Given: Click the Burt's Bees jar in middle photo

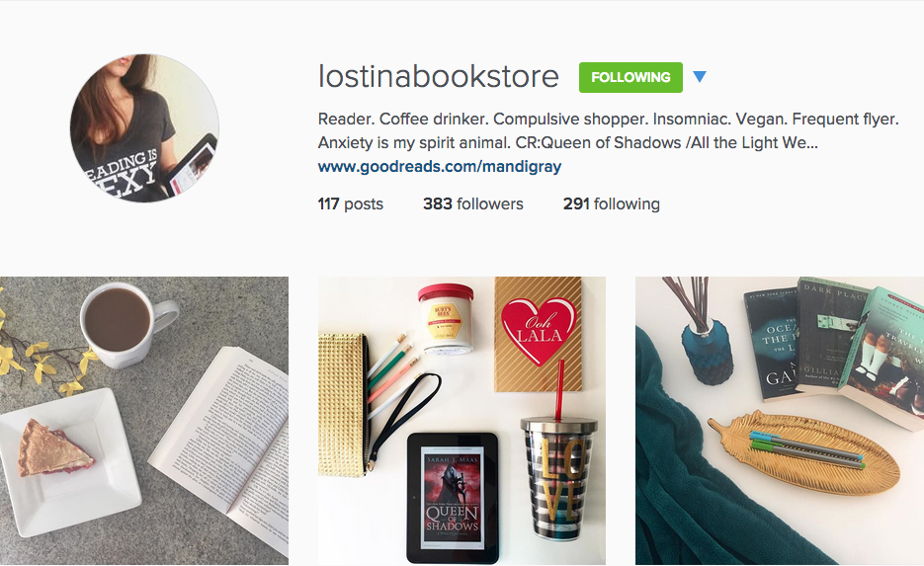Looking at the screenshot, I should point(446,319).
